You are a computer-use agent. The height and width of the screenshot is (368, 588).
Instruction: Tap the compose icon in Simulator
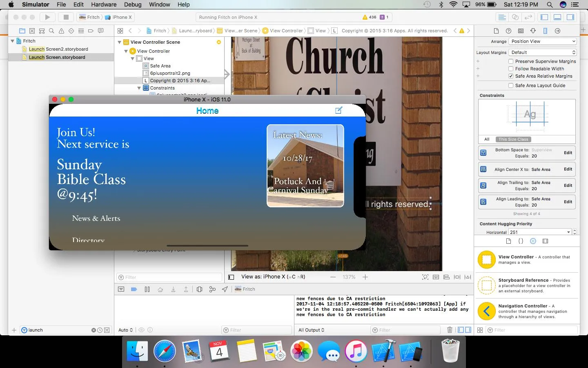click(x=339, y=110)
